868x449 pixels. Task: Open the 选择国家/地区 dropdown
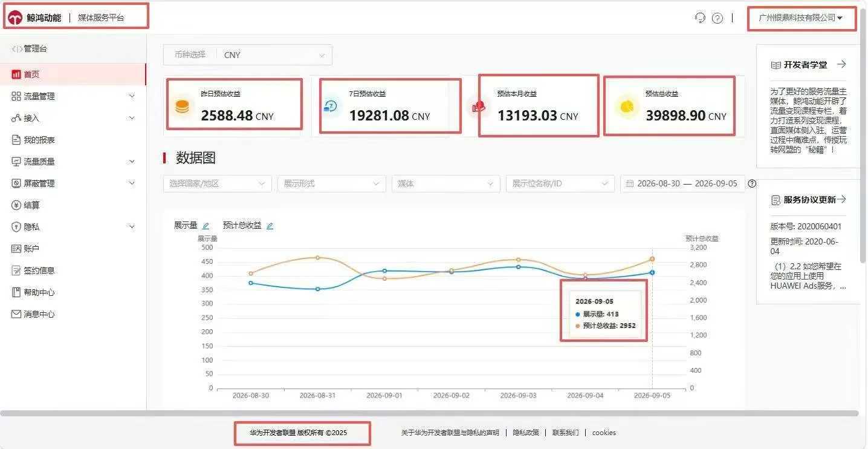point(218,183)
